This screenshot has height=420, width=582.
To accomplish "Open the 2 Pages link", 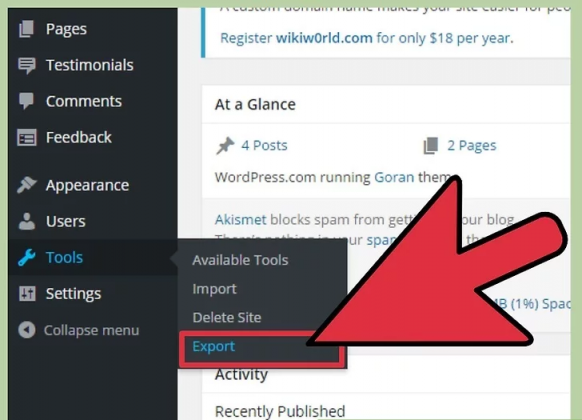I will pyautogui.click(x=472, y=145).
